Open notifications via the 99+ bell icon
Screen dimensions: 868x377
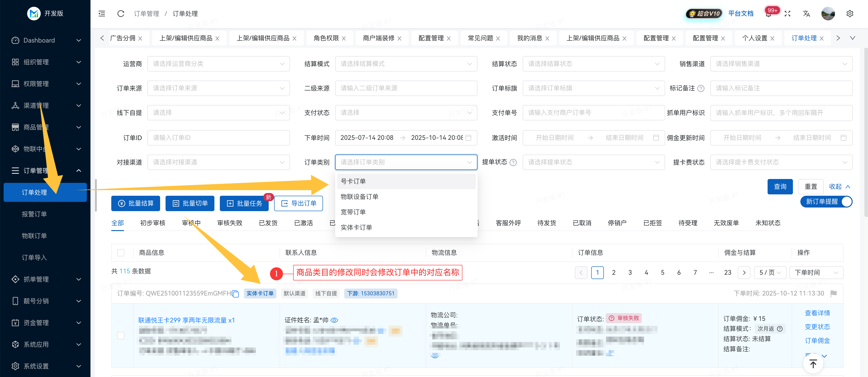tap(768, 15)
